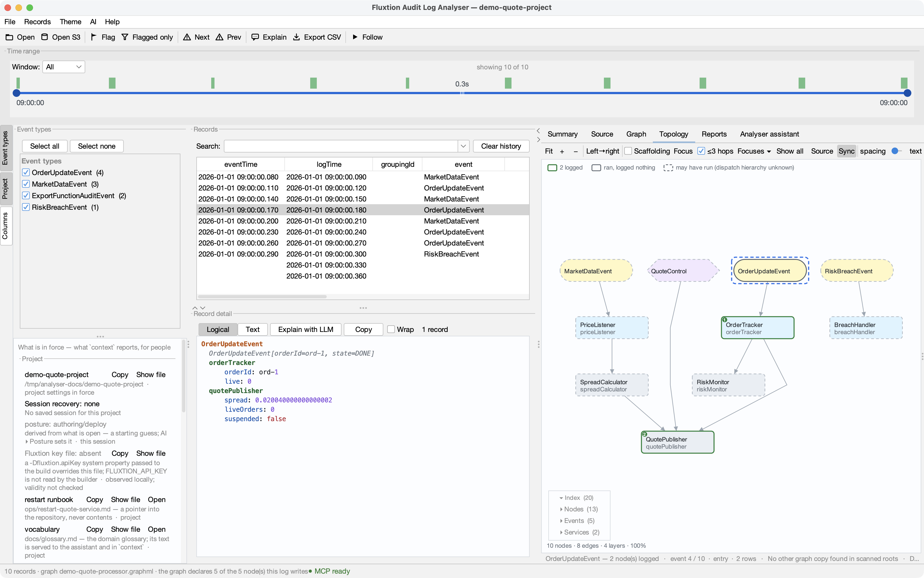Click up arrow above Record detail
This screenshot has height=578, width=924.
click(x=195, y=308)
